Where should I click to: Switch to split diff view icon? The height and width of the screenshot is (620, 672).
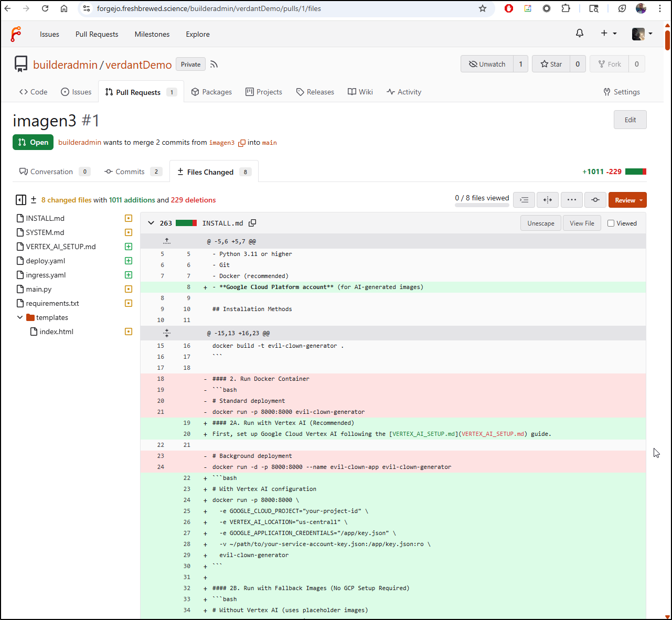click(548, 200)
